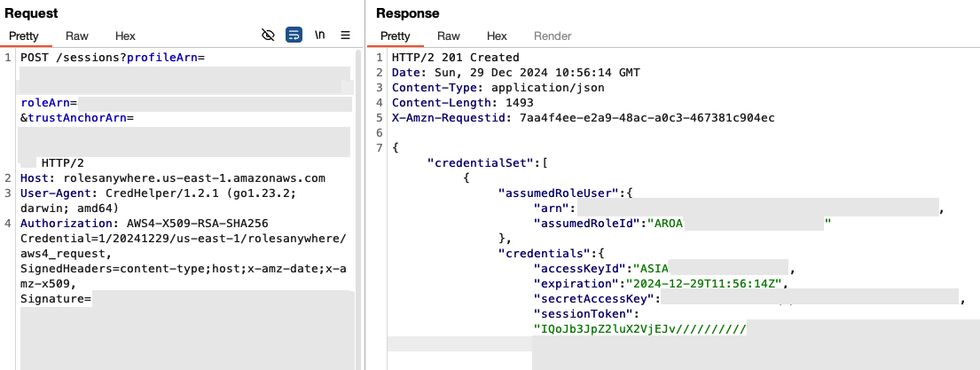
Task: Open the Response Raw tab
Action: coord(448,36)
